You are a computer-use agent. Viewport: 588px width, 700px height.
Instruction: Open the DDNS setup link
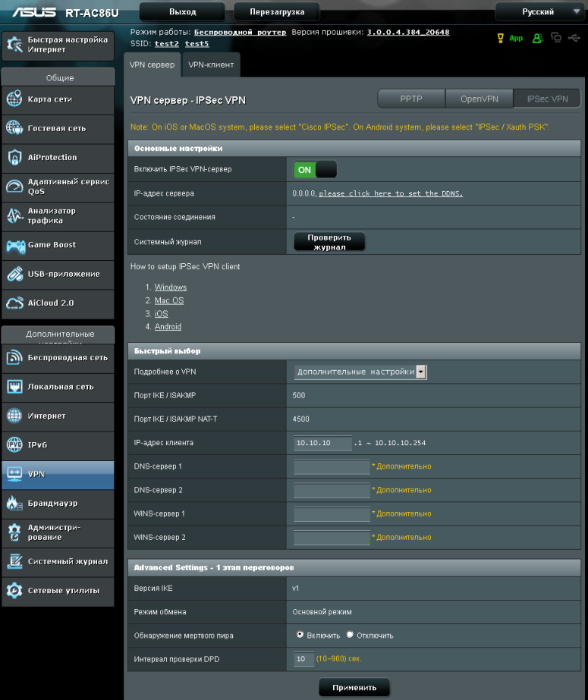tap(391, 193)
